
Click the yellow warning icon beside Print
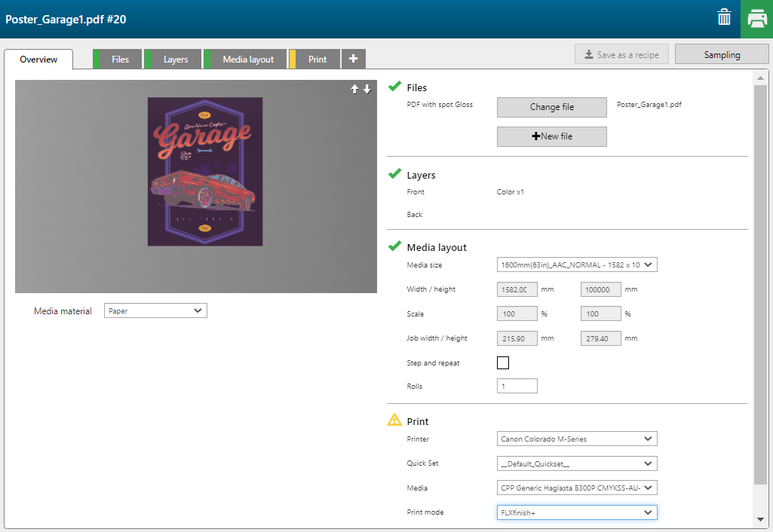394,420
